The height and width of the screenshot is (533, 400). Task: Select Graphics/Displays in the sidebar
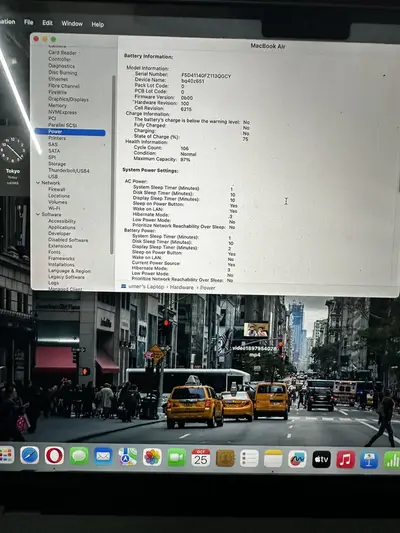[68, 99]
